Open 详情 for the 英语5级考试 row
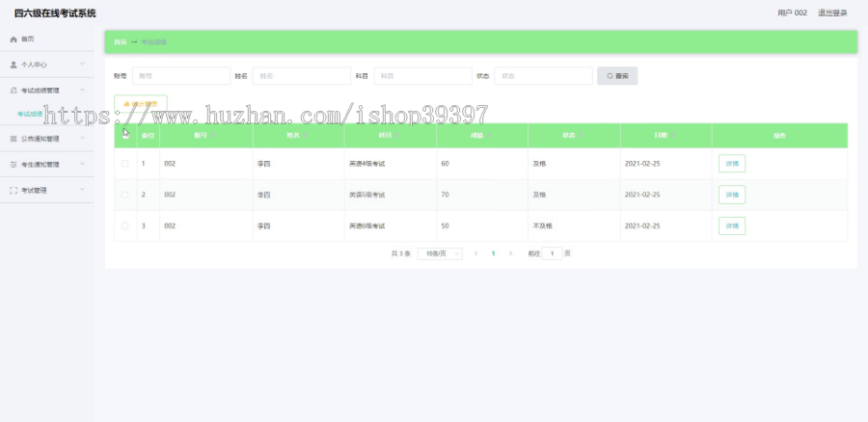 pos(732,195)
